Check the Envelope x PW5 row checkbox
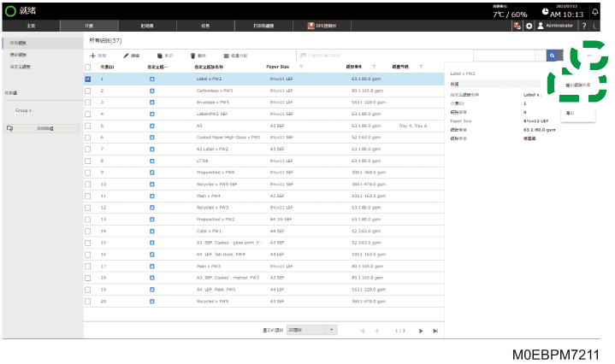This screenshot has height=364, width=615. coord(88,103)
